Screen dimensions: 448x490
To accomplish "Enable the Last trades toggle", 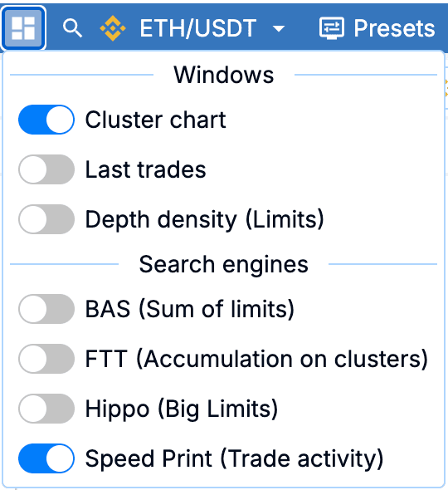I will click(x=46, y=169).
